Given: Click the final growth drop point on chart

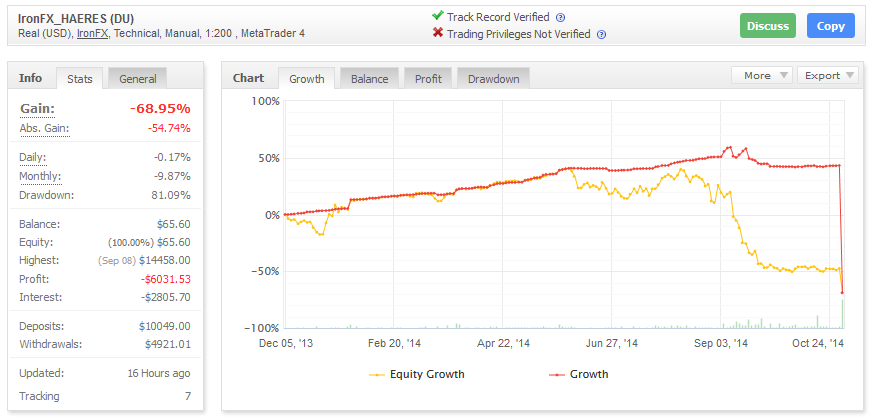Looking at the screenshot, I should click(x=843, y=293).
